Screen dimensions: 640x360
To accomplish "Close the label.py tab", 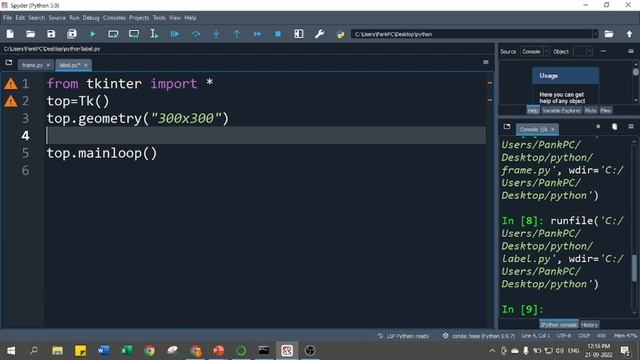I will [85, 65].
